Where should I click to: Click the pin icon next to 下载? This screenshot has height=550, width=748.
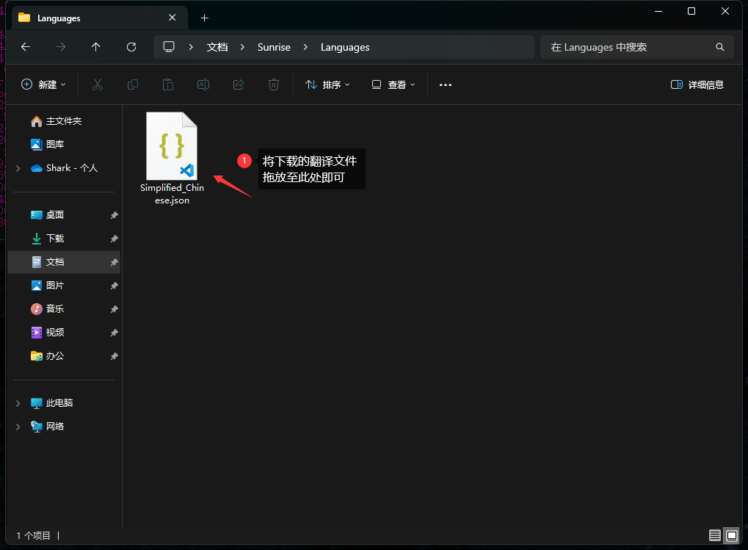click(x=114, y=239)
